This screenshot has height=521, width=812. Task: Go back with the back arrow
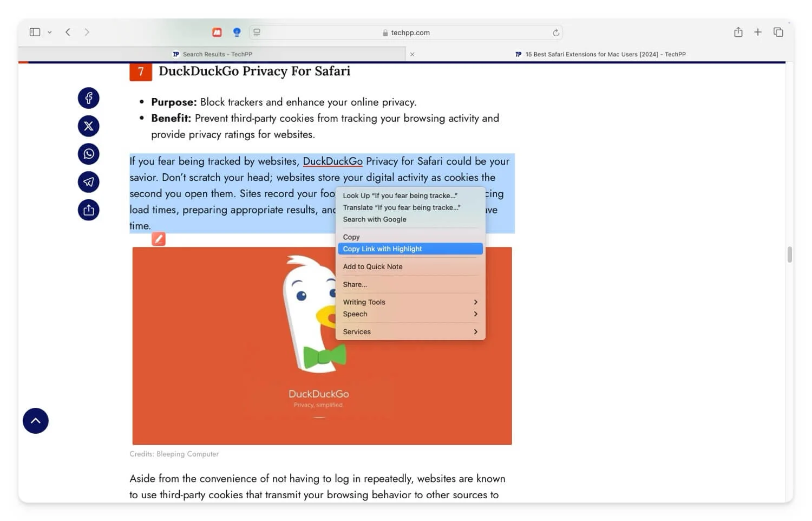(x=68, y=32)
